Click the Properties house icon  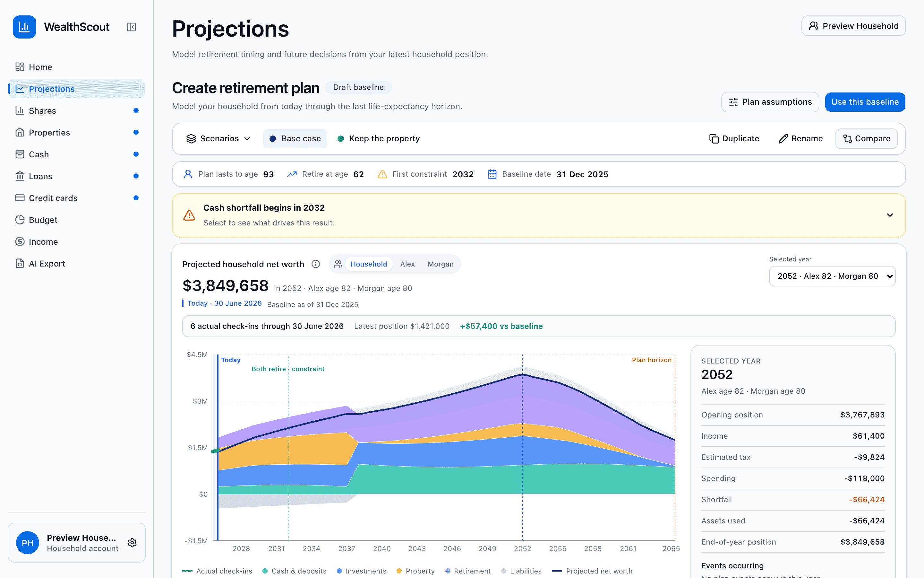pyautogui.click(x=20, y=132)
